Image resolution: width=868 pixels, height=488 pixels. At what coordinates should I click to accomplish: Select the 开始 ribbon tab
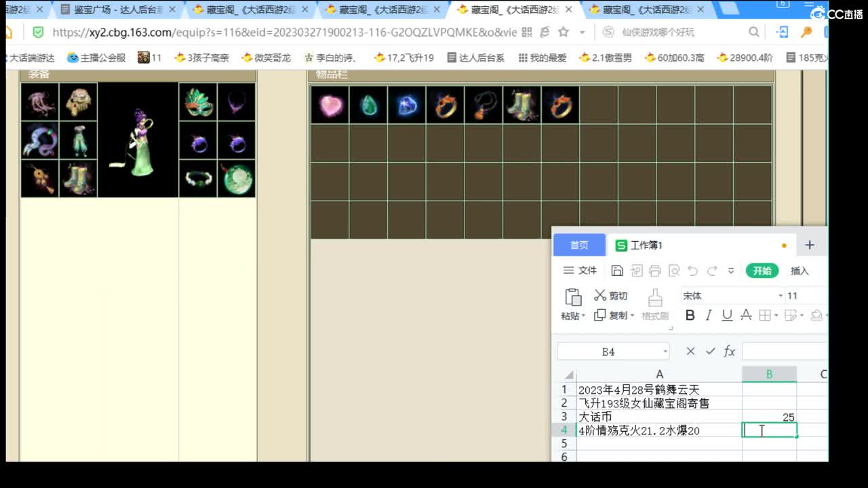pyautogui.click(x=762, y=270)
